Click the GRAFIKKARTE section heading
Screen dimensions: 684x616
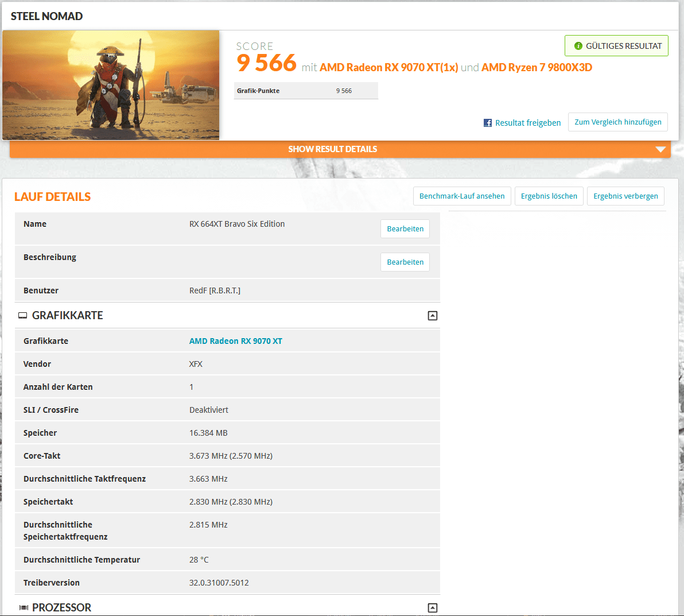pos(67,316)
